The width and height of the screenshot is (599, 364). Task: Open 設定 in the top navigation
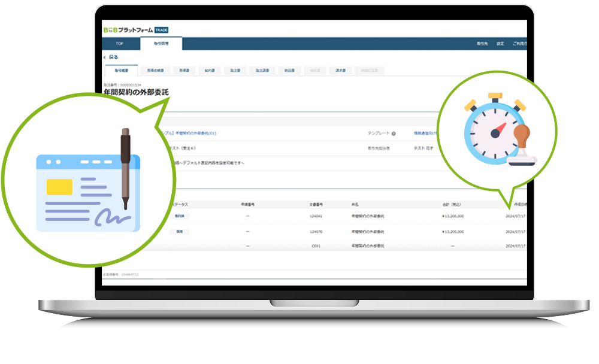500,44
